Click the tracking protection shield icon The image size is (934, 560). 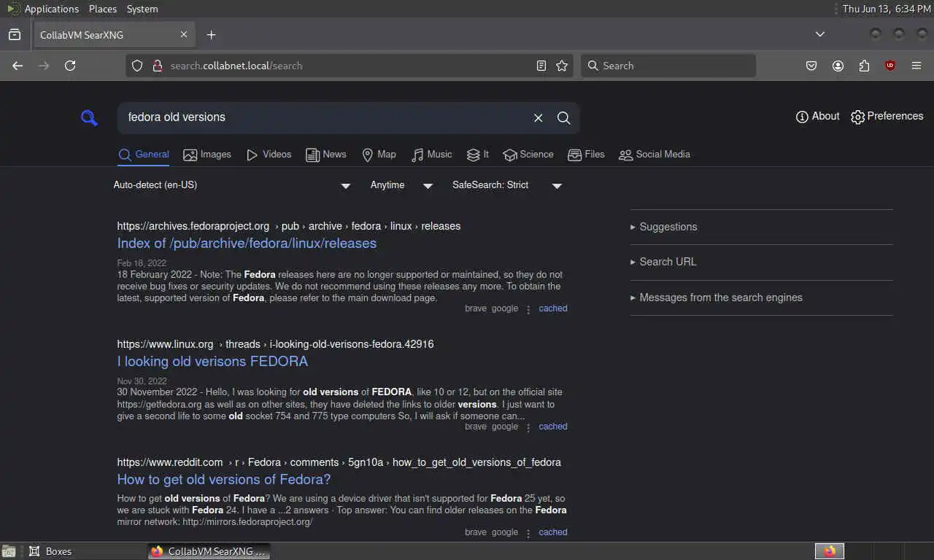point(136,66)
